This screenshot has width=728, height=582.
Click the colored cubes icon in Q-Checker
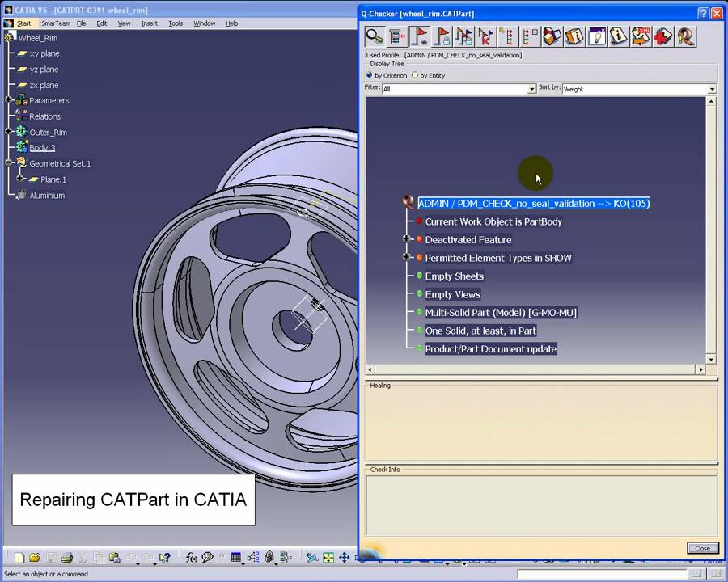[x=552, y=36]
